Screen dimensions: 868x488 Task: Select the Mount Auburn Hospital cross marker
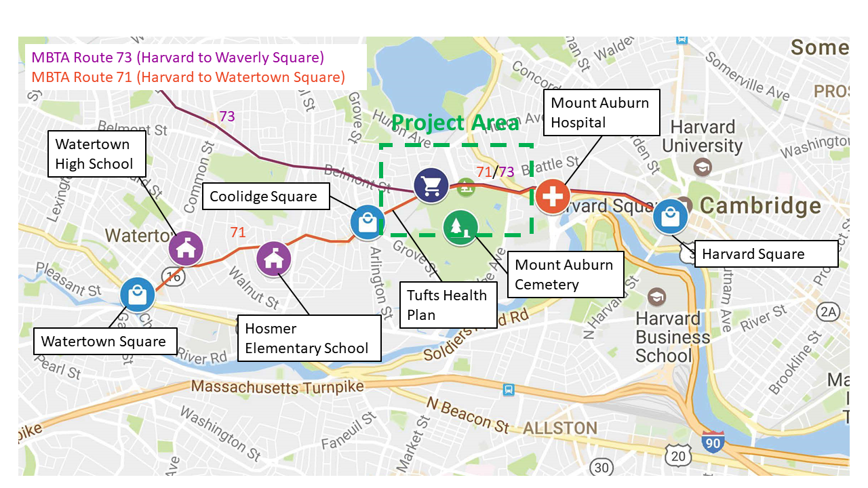(553, 196)
